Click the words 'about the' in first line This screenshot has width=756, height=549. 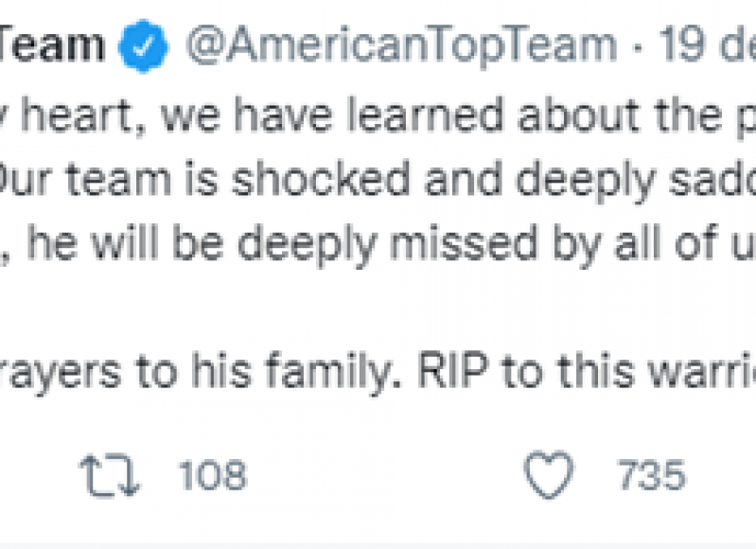[620, 115]
